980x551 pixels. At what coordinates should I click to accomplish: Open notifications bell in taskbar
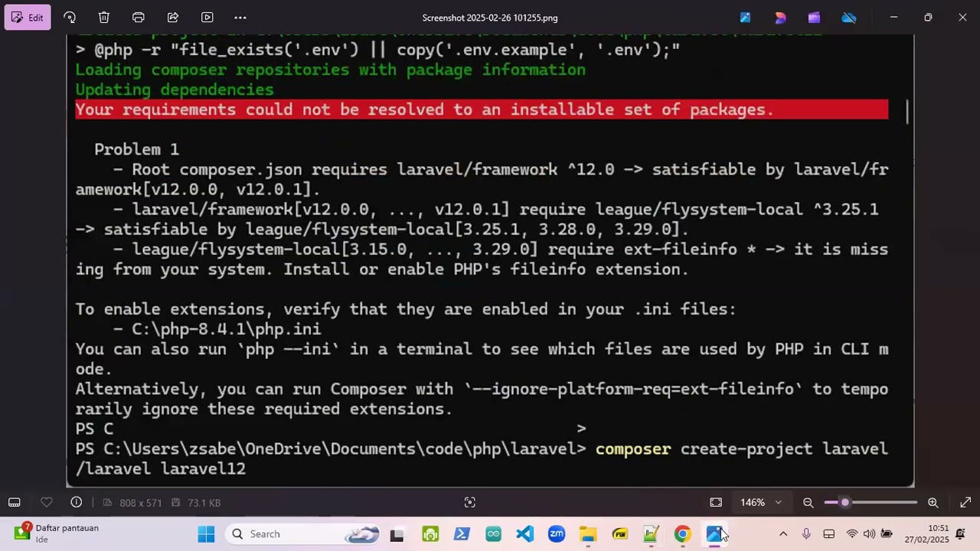pos(960,534)
